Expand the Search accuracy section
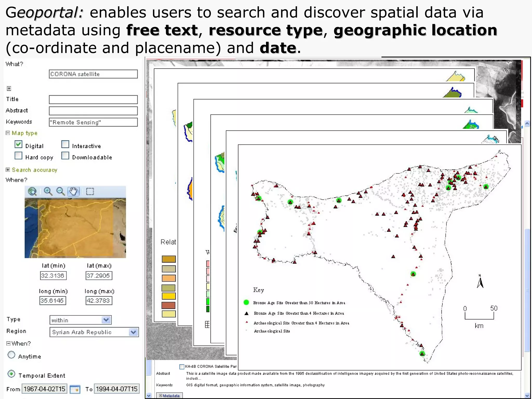Screen dimensions: 532x399 [x=8, y=170]
